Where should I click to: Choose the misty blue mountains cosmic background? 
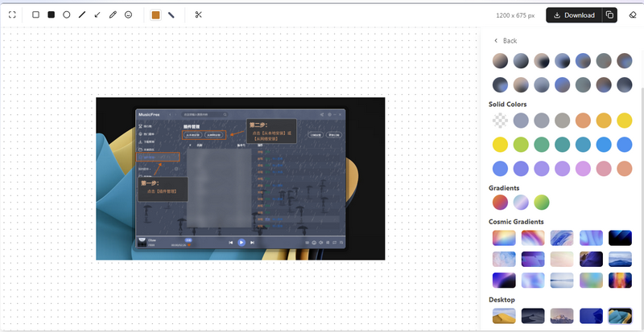(620, 259)
